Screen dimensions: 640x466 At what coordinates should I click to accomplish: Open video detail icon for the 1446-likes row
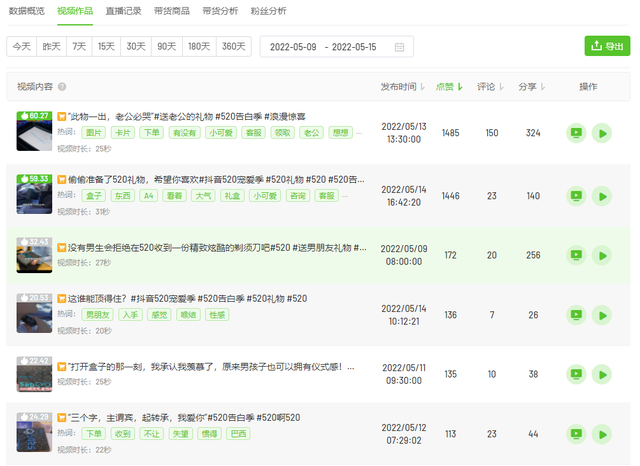[x=575, y=196]
